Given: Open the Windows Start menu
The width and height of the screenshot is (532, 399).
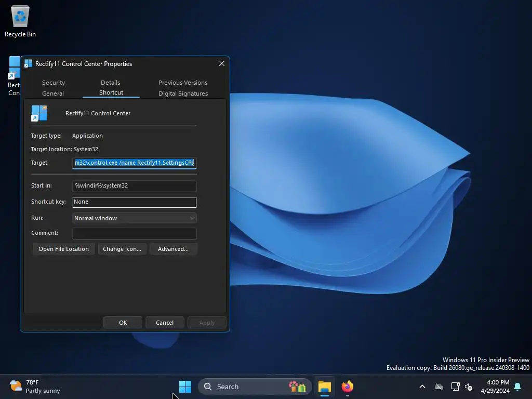Looking at the screenshot, I should (185, 387).
